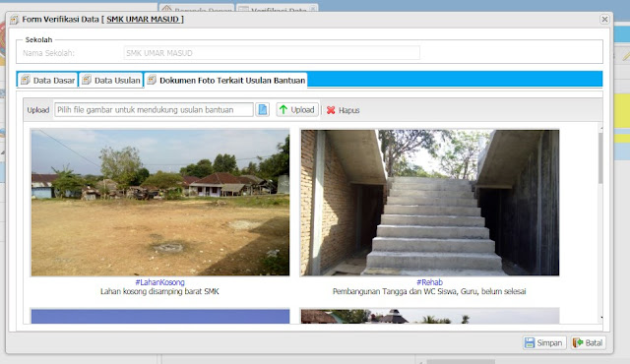Image resolution: width=630 pixels, height=364 pixels.
Task: Click the Dokumen Foto tab icon
Action: (x=152, y=80)
